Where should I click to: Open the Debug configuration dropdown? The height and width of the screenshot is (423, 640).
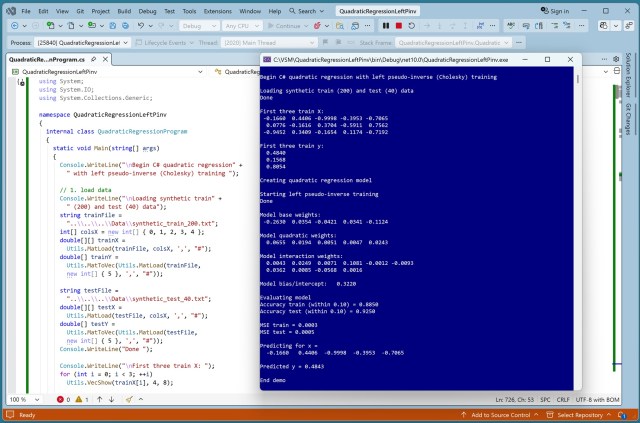point(199,26)
